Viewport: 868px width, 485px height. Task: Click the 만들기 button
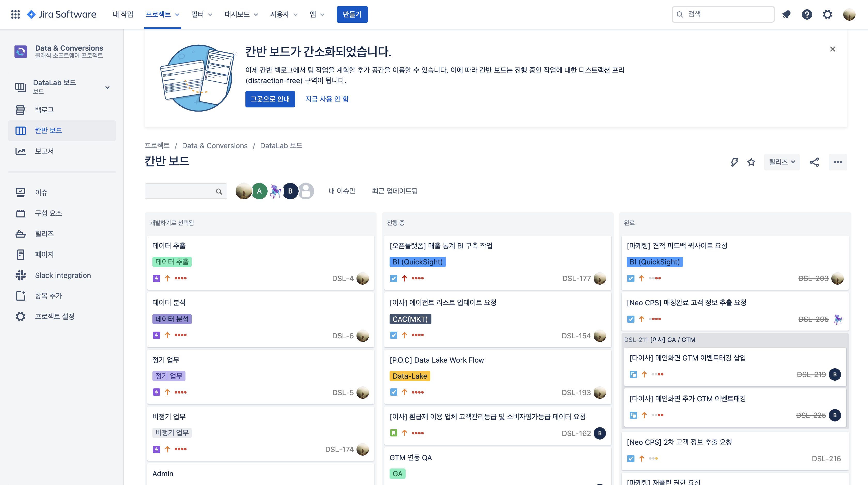(x=352, y=14)
